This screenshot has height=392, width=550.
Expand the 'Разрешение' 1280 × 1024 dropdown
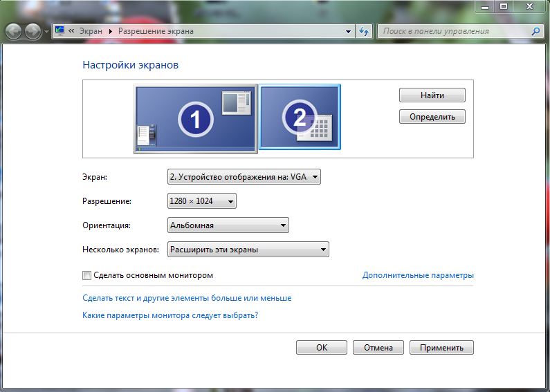coord(202,201)
